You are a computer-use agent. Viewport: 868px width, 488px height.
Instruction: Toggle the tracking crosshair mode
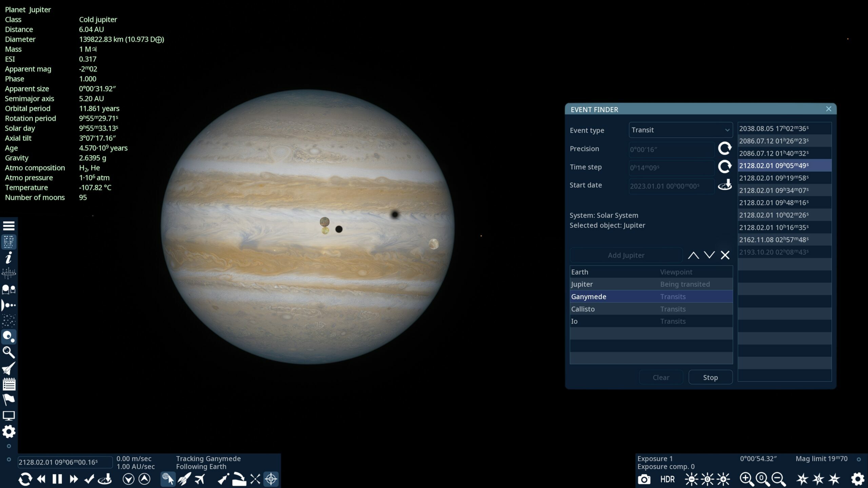tap(271, 479)
